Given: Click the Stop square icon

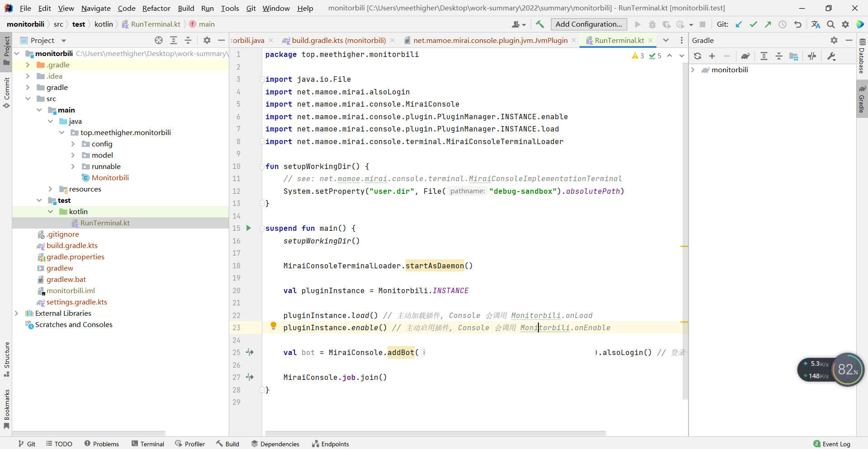Looking at the screenshot, I should [x=703, y=24].
